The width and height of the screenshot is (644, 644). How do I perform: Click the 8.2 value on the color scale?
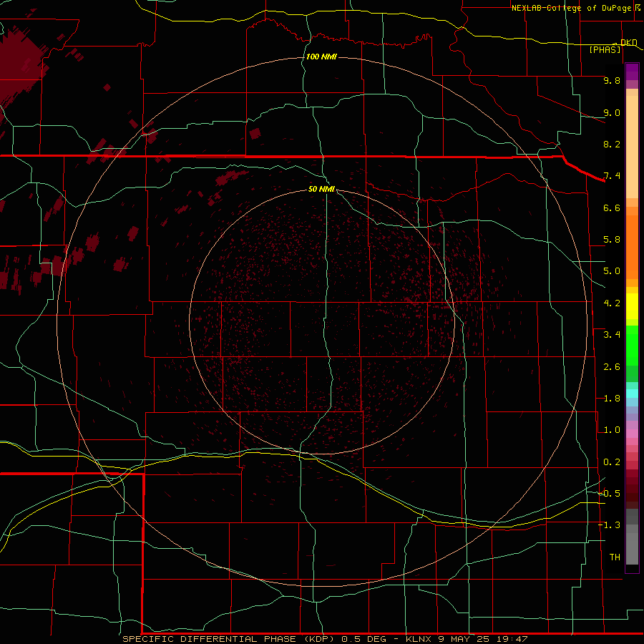pos(612,144)
